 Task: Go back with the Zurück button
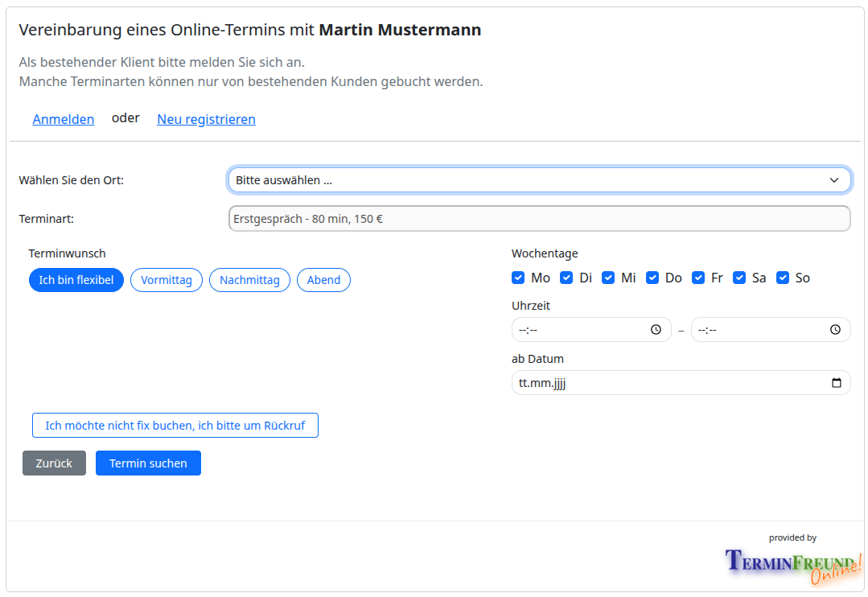[54, 463]
